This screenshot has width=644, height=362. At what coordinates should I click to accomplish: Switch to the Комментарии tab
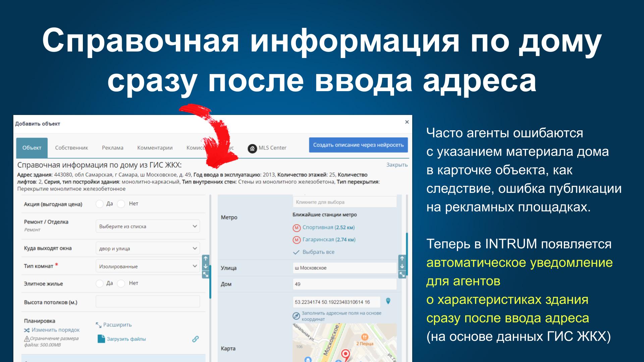[155, 148]
